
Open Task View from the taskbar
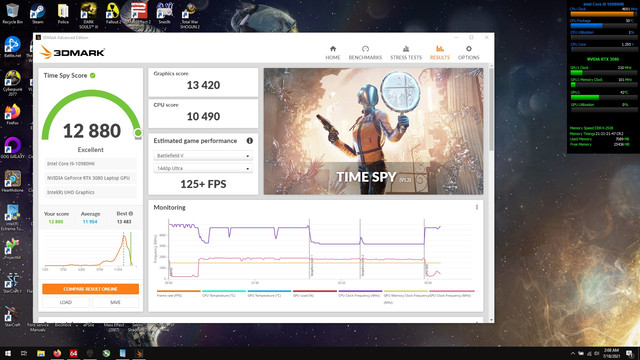(24, 353)
